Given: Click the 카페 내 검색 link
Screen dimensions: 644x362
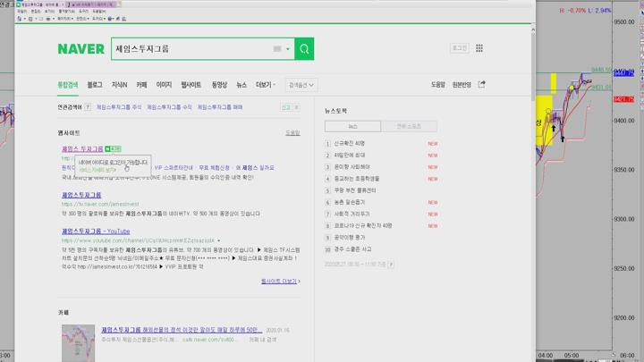Looking at the screenshot, I should coord(262,340).
